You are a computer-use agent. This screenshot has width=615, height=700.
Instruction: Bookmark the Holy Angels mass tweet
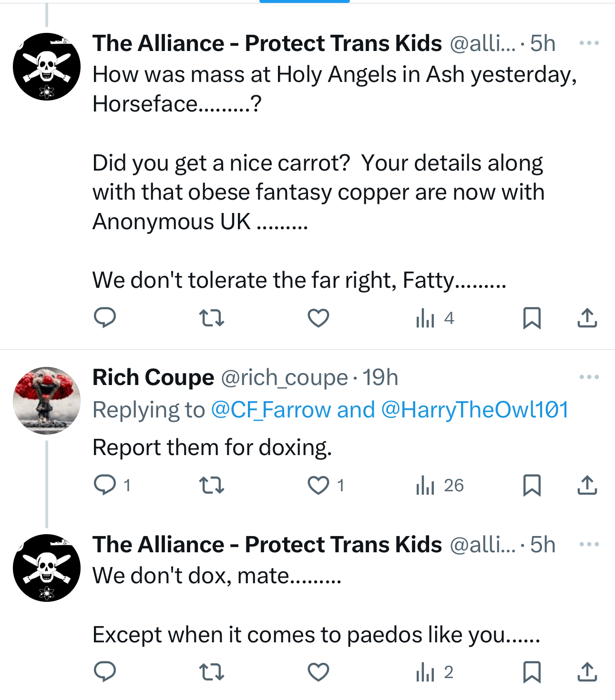pos(532,318)
